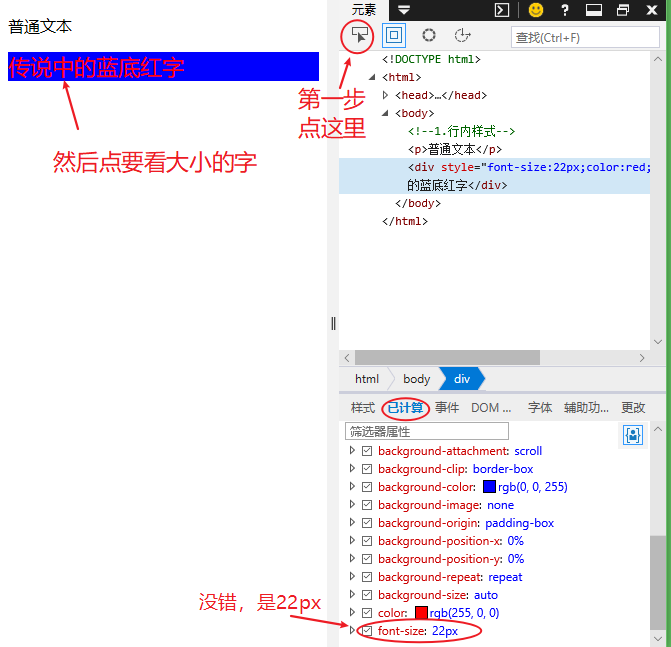Viewport: 671px width, 647px height.
Task: Click the 普通文本 paragraph on the page
Action: 40,27
